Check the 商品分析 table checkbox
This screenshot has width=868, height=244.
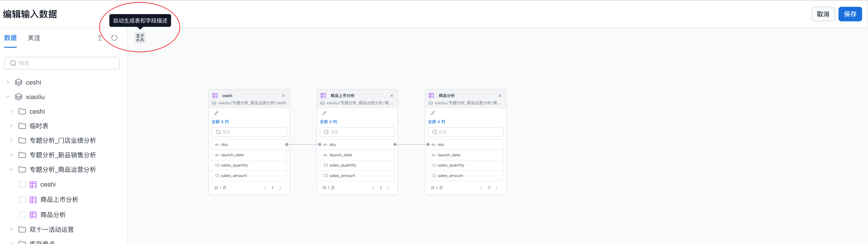point(22,215)
